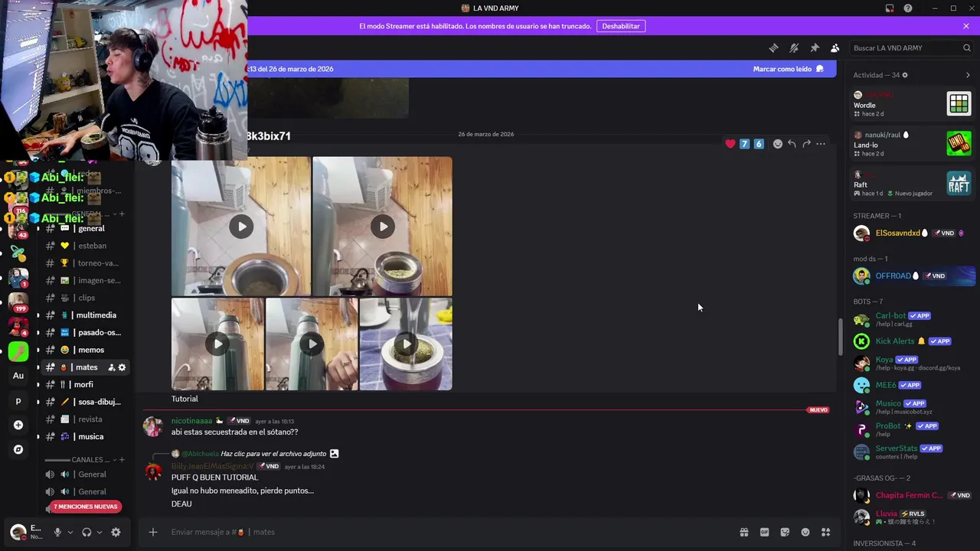The width and height of the screenshot is (980, 551).
Task: Toggle the number 7 reaction
Action: tap(744, 144)
